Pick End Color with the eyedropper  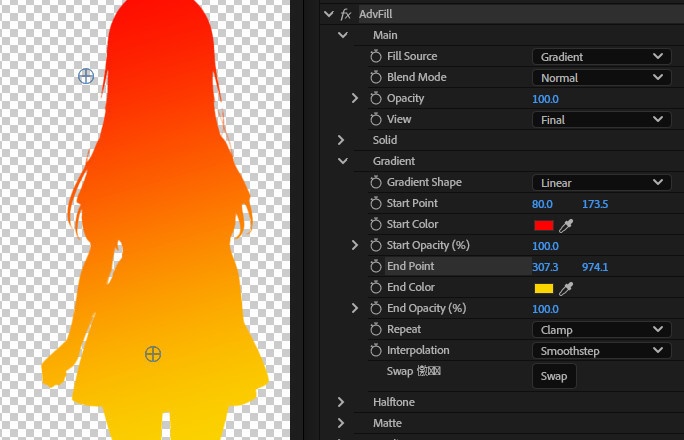coord(566,288)
